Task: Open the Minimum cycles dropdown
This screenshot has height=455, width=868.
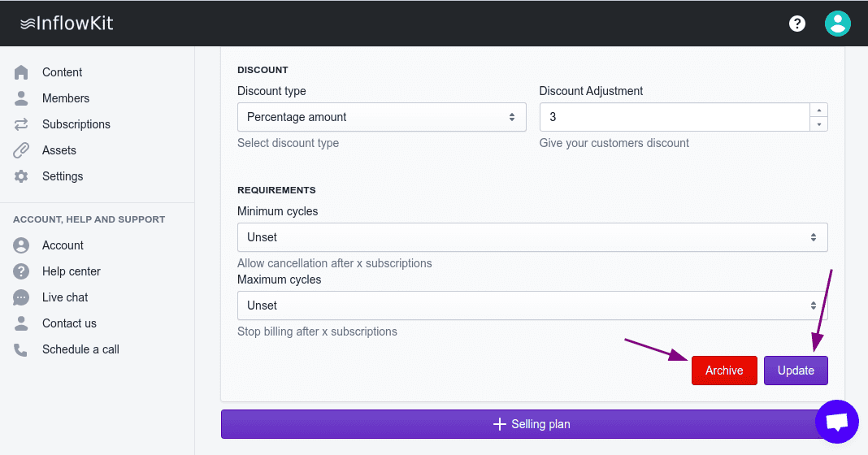Action: coord(532,237)
